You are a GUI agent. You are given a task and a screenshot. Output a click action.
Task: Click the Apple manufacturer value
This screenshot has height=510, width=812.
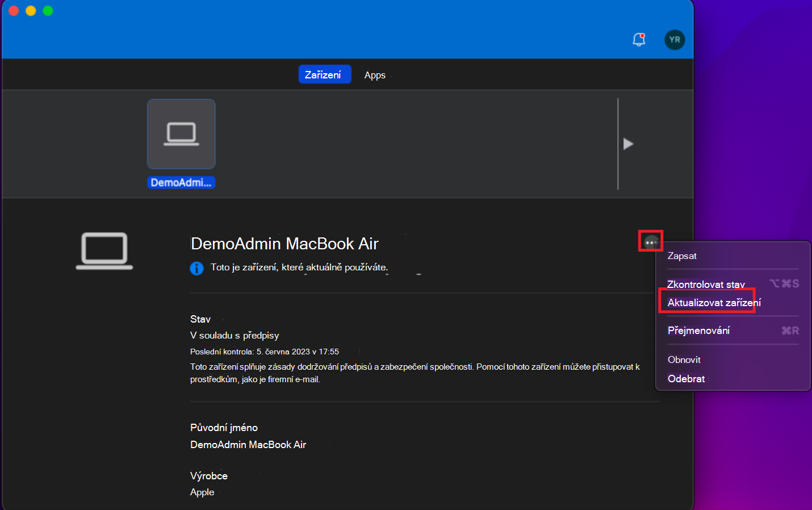(202, 492)
